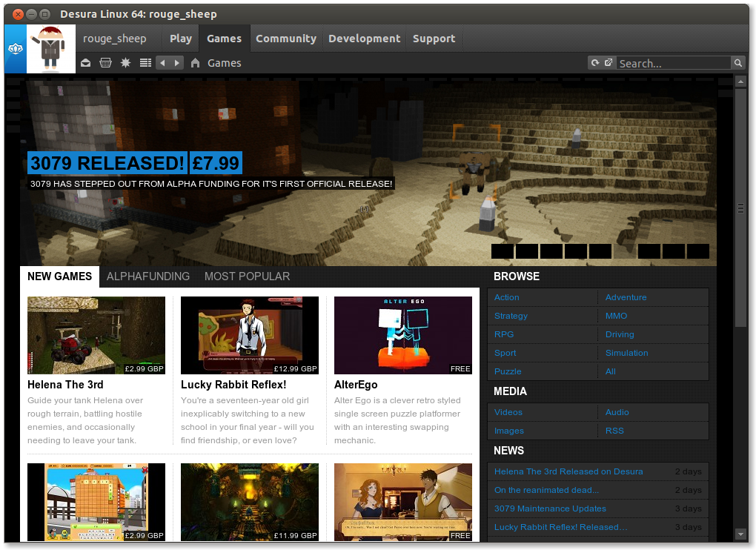
Task: Select the first carousel slide indicator
Action: tap(503, 251)
